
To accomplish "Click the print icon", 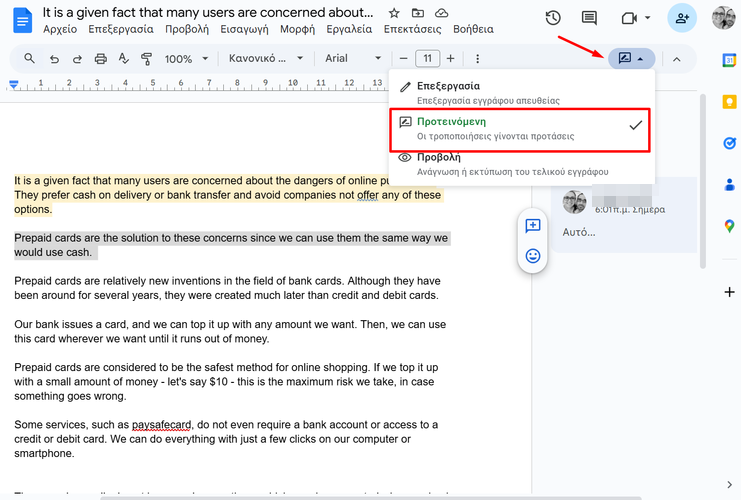I will click(x=100, y=59).
